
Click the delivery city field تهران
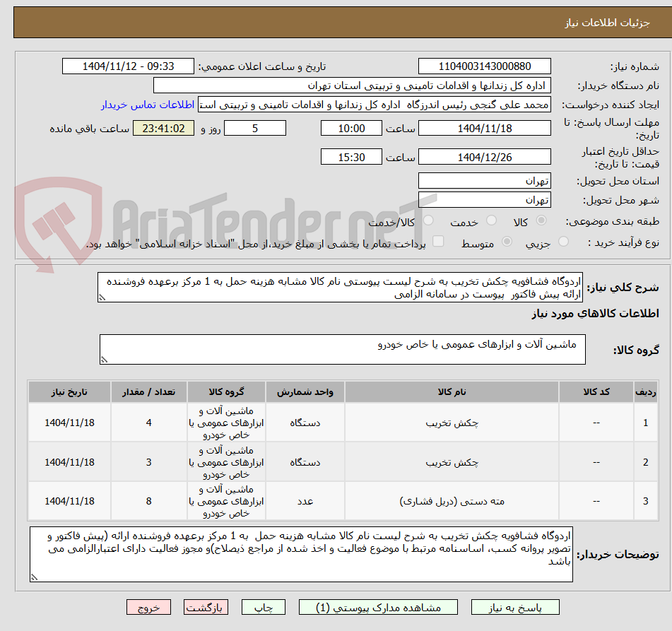485,200
